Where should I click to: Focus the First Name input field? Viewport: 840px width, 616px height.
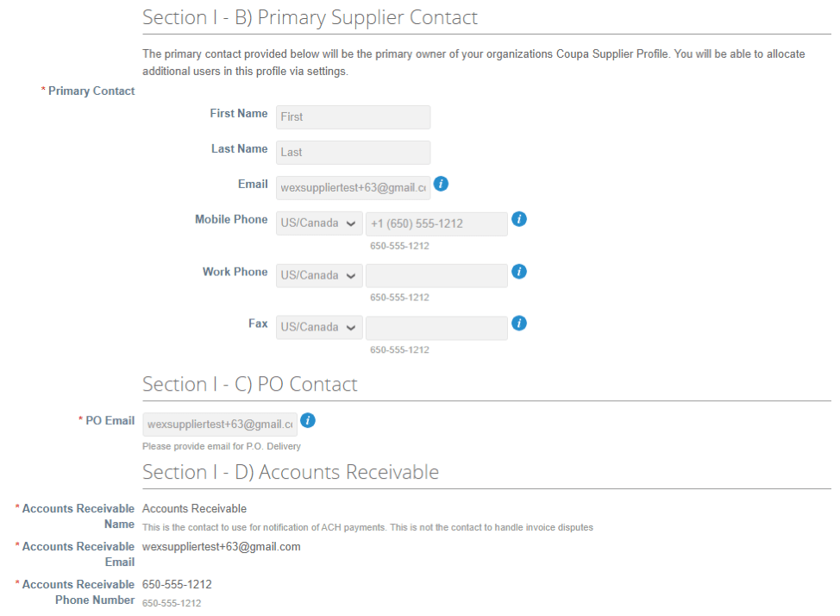pyautogui.click(x=353, y=116)
